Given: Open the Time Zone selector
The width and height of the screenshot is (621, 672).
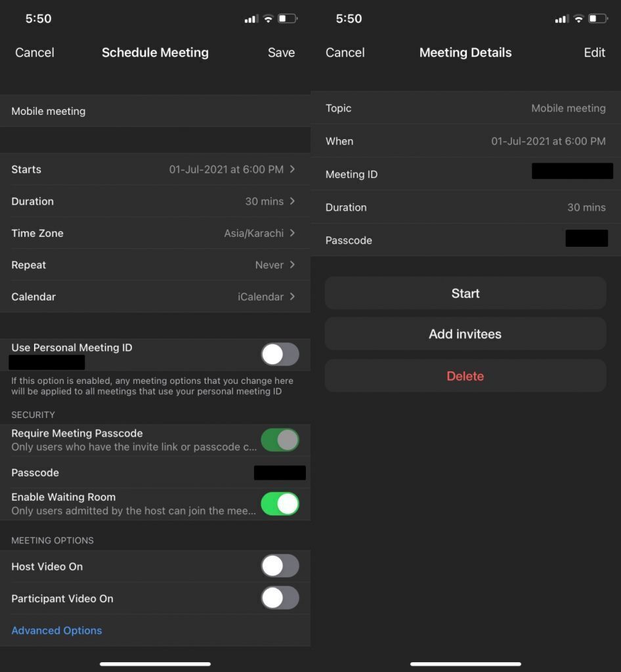Looking at the screenshot, I should (x=155, y=233).
